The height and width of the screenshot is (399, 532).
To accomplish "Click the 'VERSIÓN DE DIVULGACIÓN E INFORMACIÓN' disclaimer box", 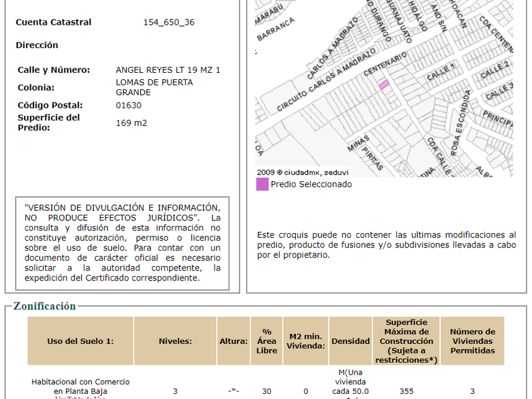I will click(x=122, y=243).
